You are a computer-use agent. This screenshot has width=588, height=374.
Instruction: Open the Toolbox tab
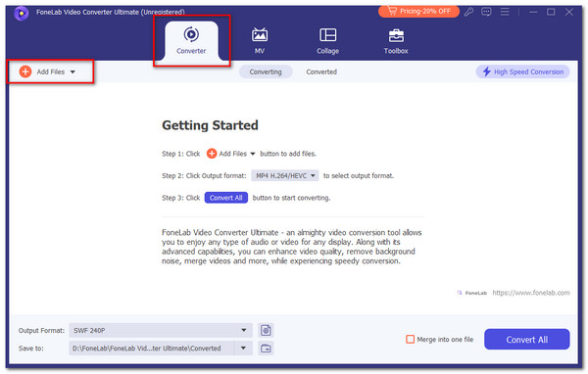click(396, 41)
